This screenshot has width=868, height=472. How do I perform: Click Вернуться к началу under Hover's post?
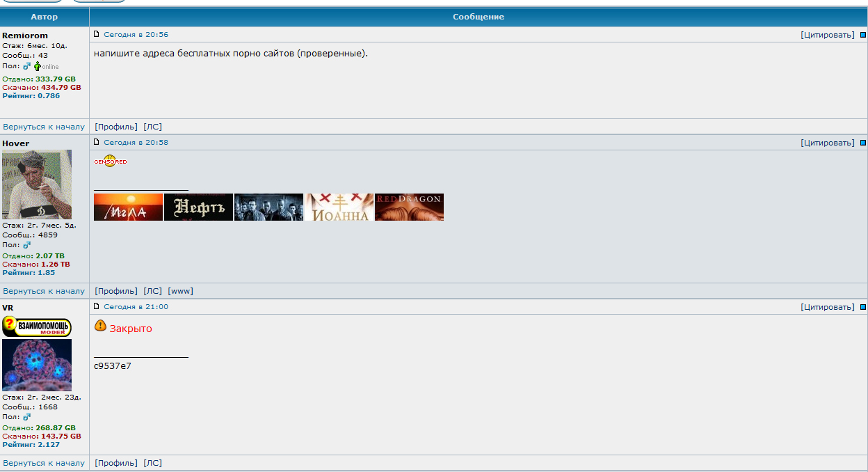[44, 291]
